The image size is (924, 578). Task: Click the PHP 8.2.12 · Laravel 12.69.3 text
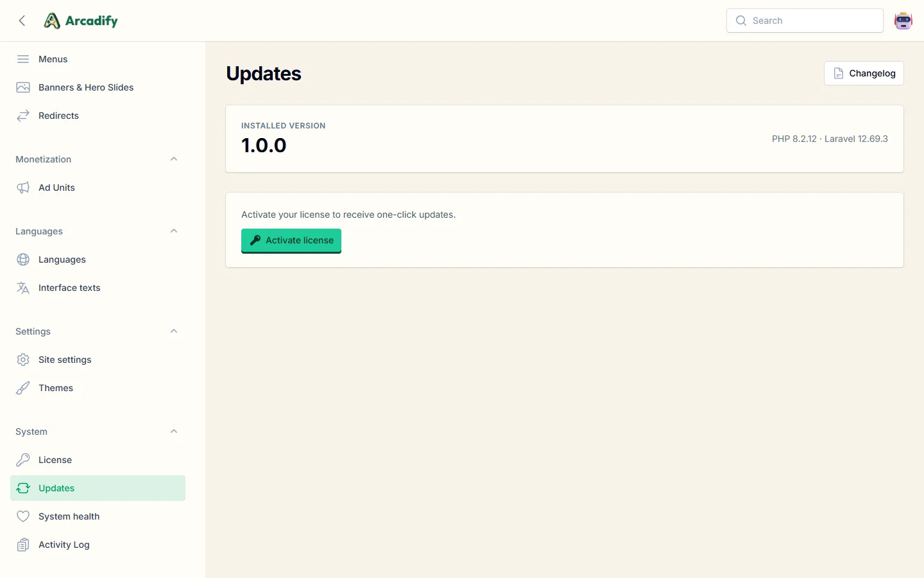point(830,139)
